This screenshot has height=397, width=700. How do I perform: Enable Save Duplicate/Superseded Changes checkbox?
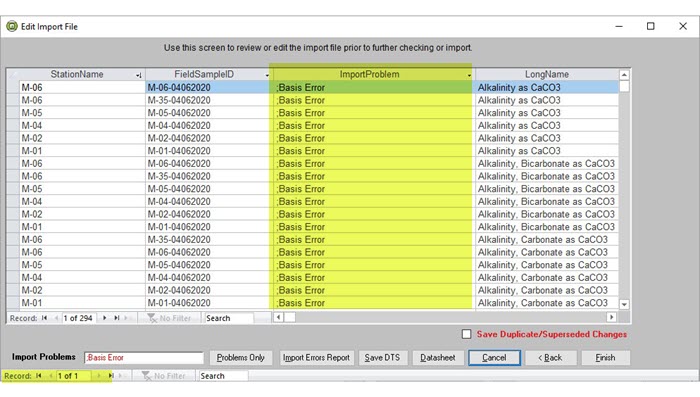467,334
